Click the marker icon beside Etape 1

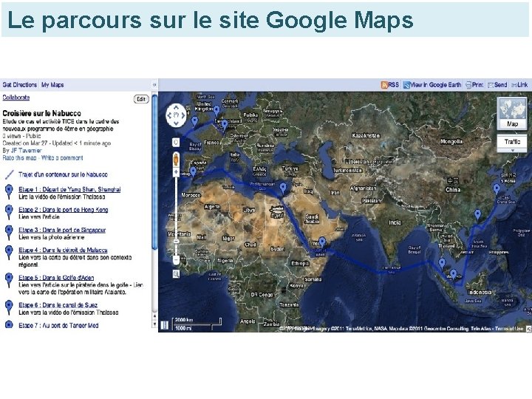click(9, 191)
